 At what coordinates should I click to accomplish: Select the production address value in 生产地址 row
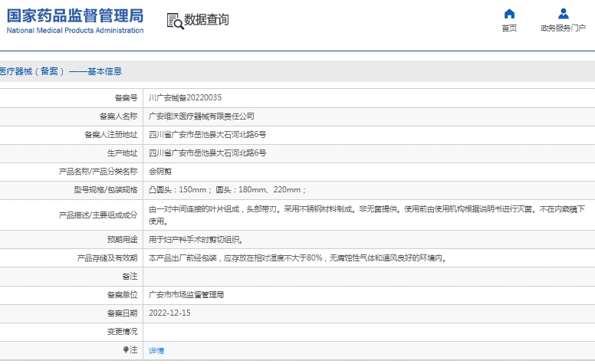coord(207,153)
